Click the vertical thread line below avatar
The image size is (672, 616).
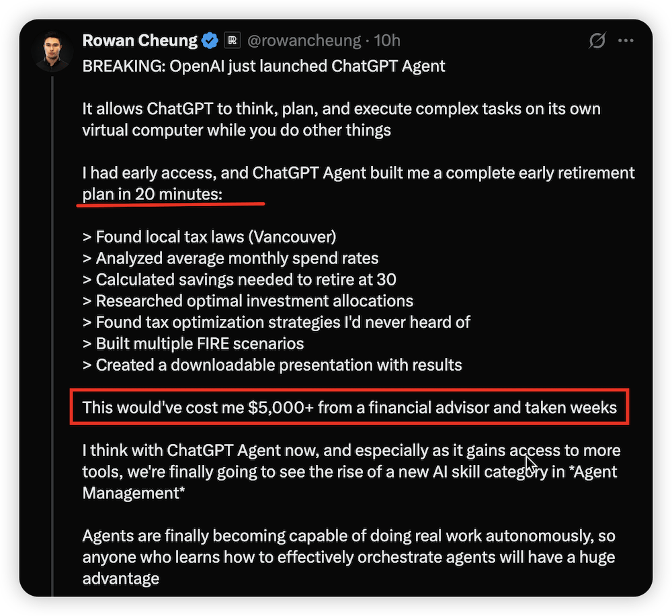pos(52,336)
